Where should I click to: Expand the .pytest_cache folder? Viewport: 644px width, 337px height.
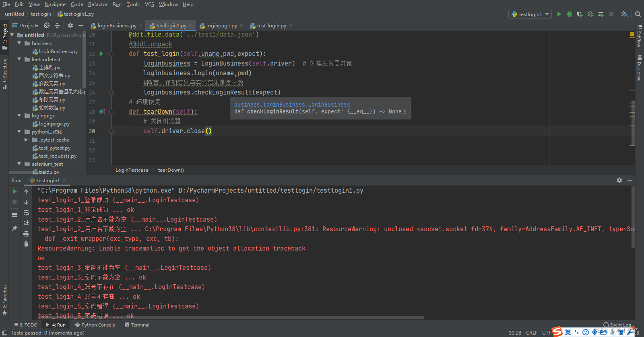click(x=26, y=140)
